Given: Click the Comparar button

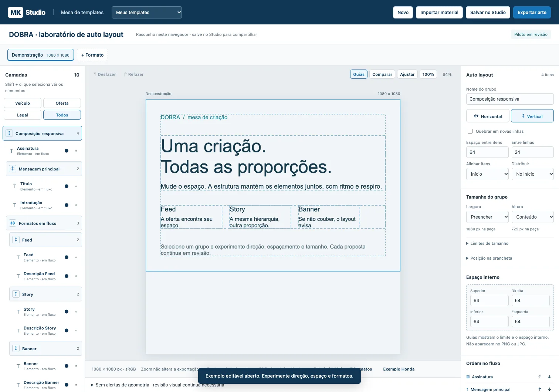Looking at the screenshot, I should (382, 74).
